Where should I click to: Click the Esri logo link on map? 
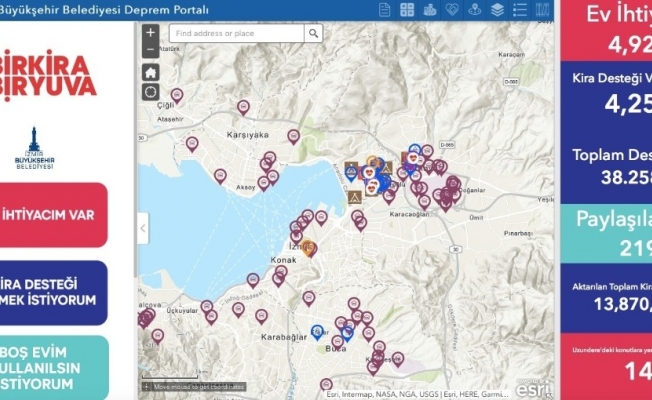(x=535, y=380)
